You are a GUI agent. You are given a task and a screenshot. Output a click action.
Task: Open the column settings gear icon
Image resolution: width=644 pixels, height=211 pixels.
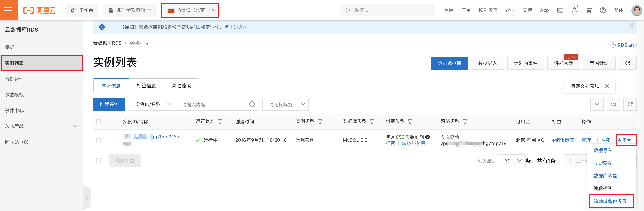tap(614, 104)
